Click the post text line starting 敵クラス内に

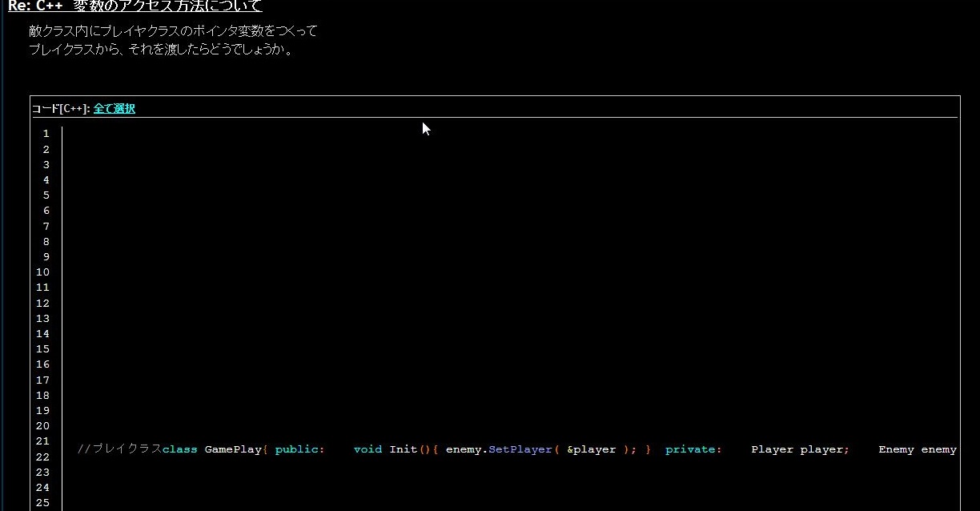click(173, 31)
